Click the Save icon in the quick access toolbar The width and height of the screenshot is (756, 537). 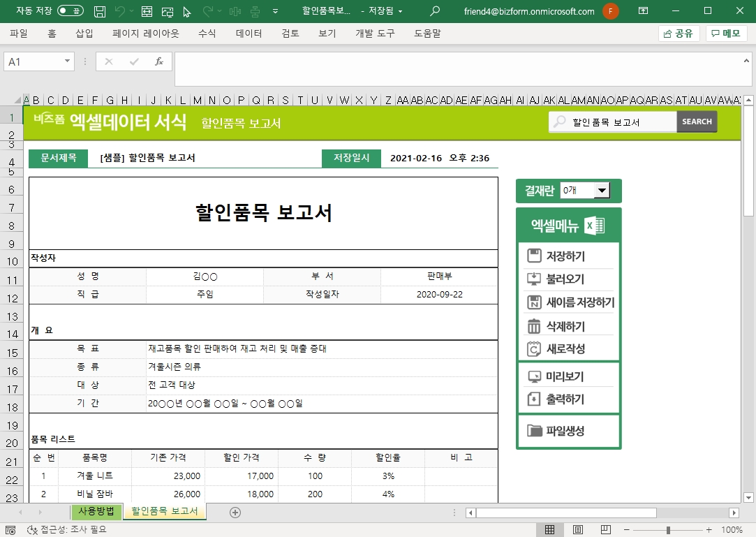coord(100,11)
